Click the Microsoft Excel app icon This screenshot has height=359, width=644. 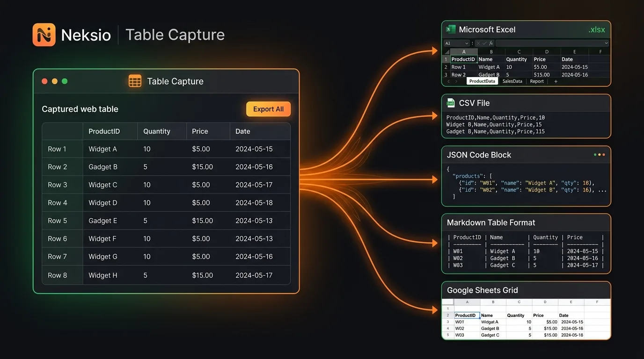(451, 29)
